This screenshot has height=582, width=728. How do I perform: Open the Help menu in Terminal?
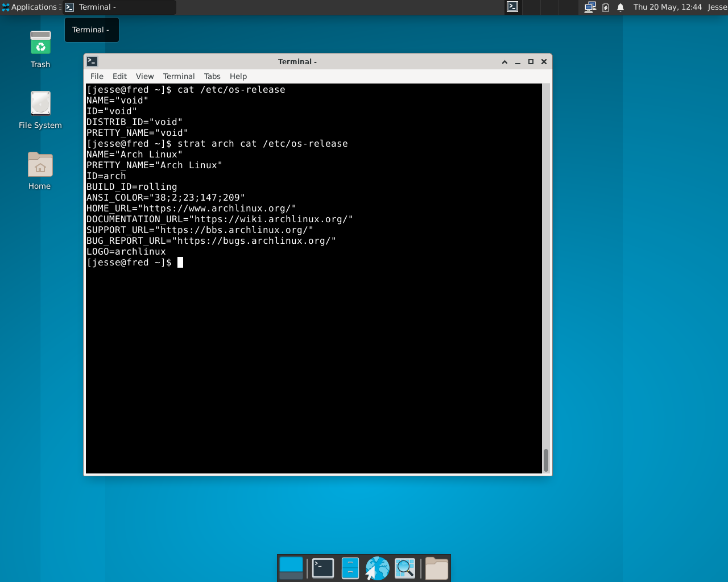(238, 76)
